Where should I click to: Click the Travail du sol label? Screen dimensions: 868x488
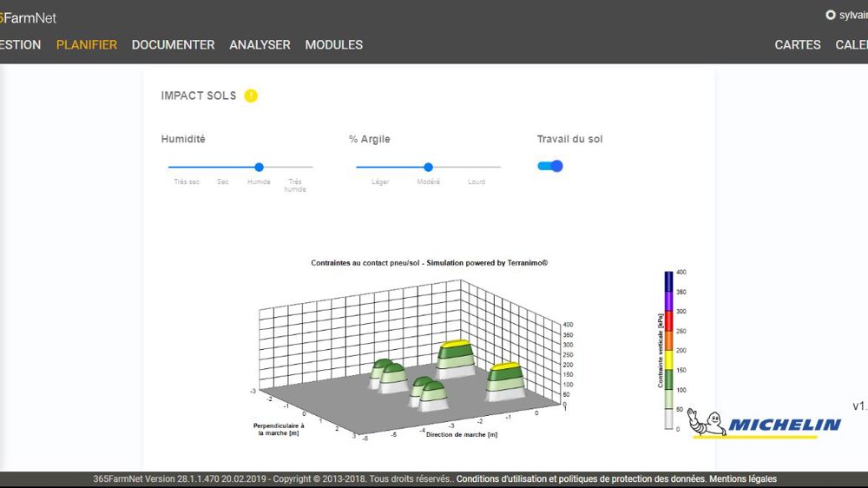click(x=569, y=139)
